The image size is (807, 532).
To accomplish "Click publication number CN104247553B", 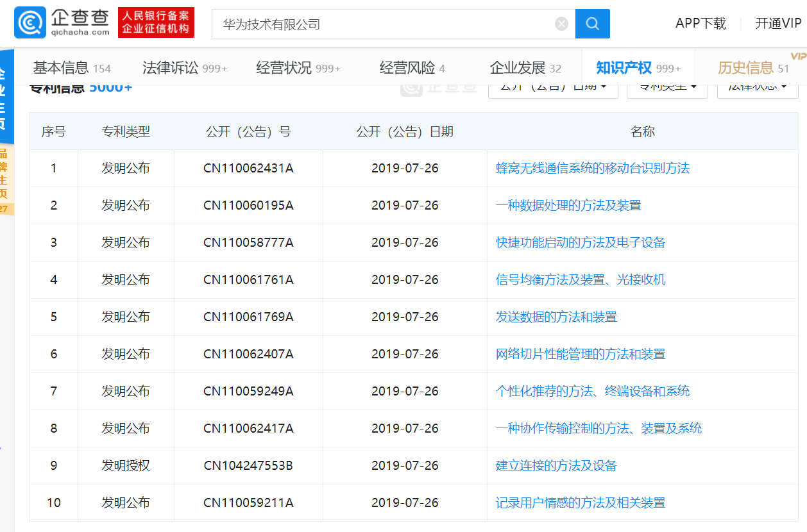I will (x=248, y=465).
